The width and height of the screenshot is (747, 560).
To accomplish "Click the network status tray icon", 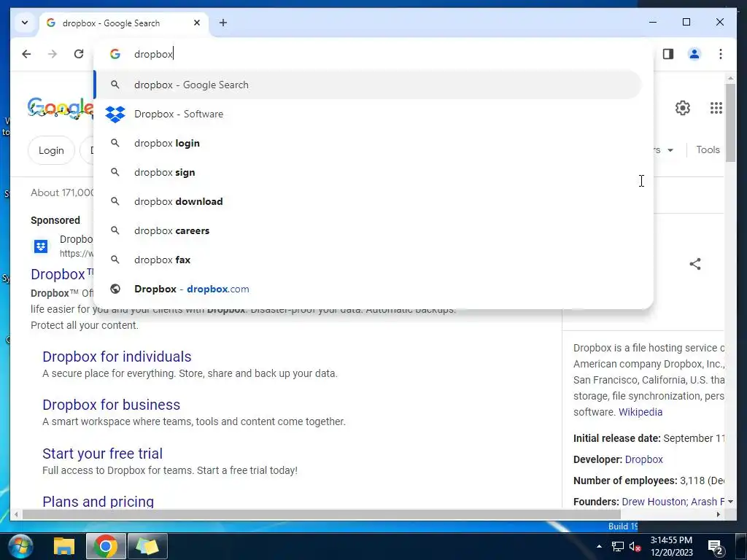I will 617,546.
